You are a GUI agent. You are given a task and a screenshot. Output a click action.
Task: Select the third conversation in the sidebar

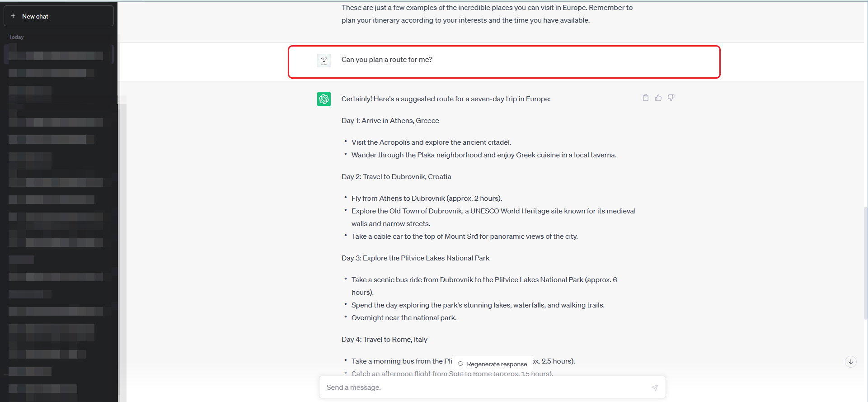[x=56, y=90]
